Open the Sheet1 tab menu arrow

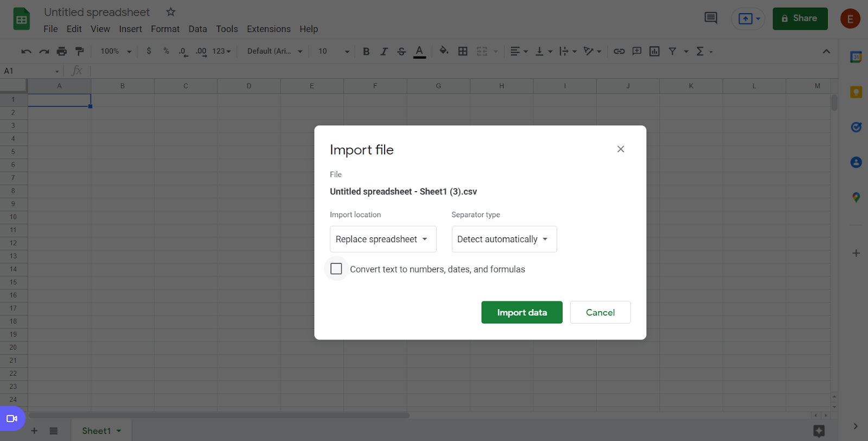point(119,431)
